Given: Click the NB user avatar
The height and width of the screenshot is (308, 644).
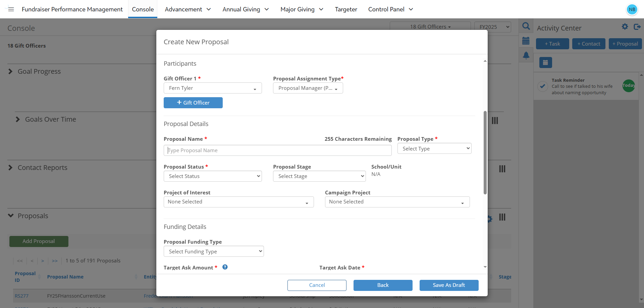Looking at the screenshot, I should tap(632, 9).
